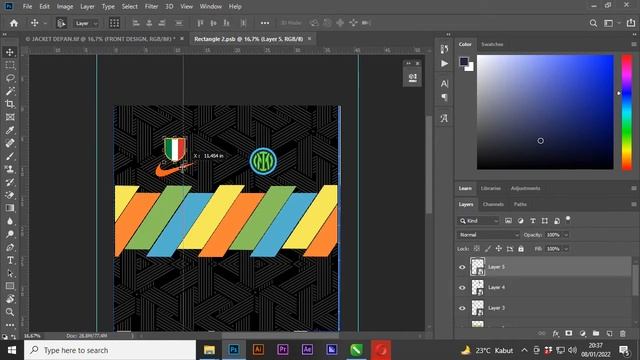Toggle Auto-Select checkbox in options bar
Screen dimensions: 640x360
[x=61, y=23]
